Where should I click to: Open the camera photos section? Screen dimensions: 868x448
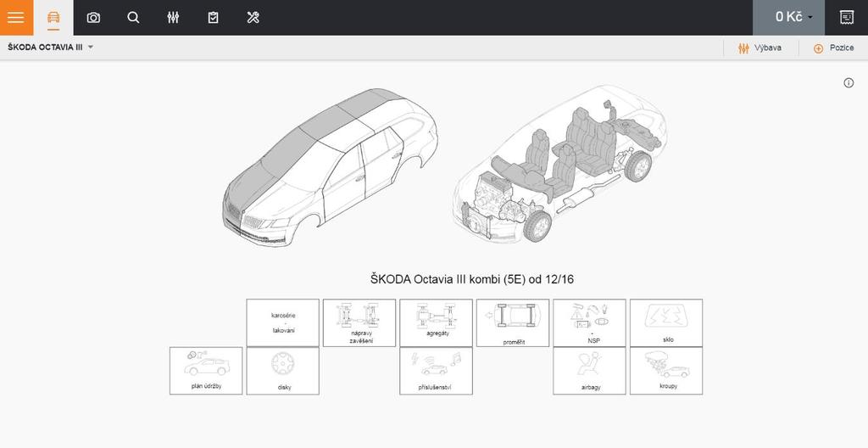(x=93, y=17)
